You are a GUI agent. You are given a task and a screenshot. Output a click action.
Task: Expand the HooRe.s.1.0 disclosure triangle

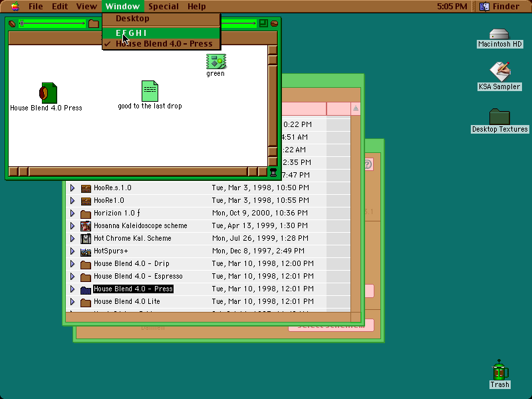[72, 188]
